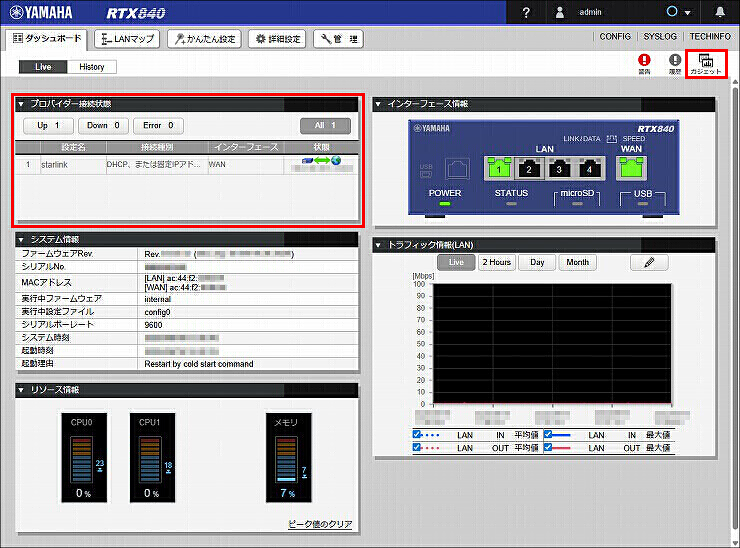This screenshot has width=740, height=548.
Task: Toggle the LAN IN 最大値 checkbox
Action: tap(549, 435)
